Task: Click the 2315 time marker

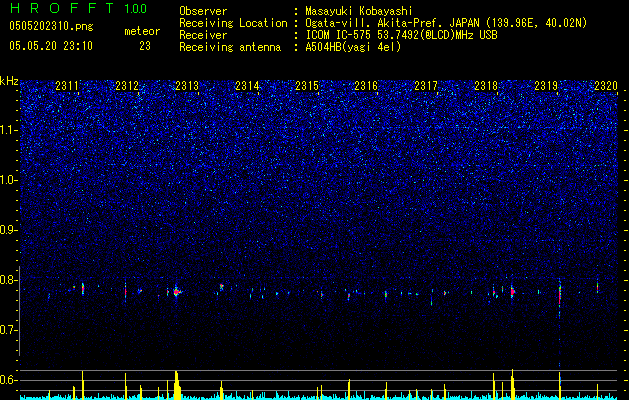Action: click(307, 86)
